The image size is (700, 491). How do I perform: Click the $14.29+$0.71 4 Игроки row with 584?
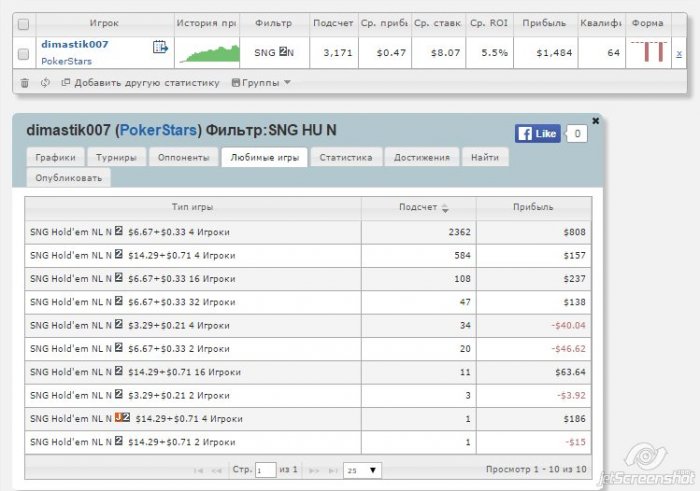308,256
